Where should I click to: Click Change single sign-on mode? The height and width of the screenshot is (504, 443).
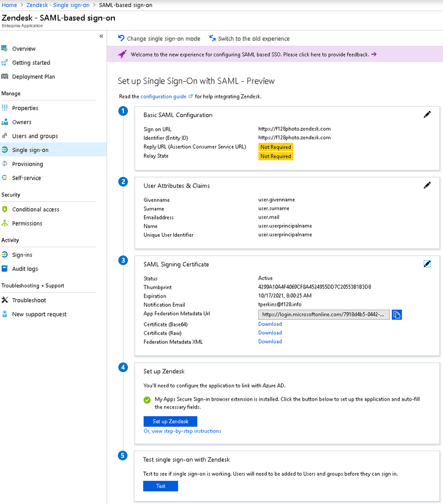163,38
